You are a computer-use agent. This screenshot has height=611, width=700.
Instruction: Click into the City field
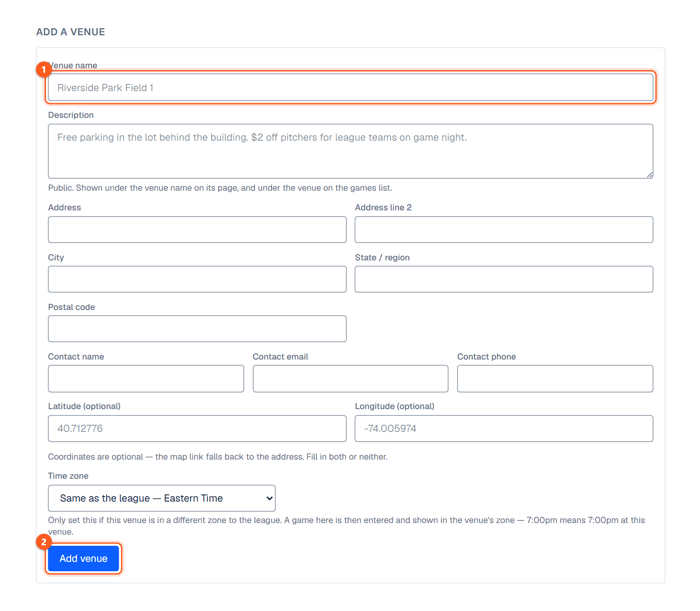197,279
